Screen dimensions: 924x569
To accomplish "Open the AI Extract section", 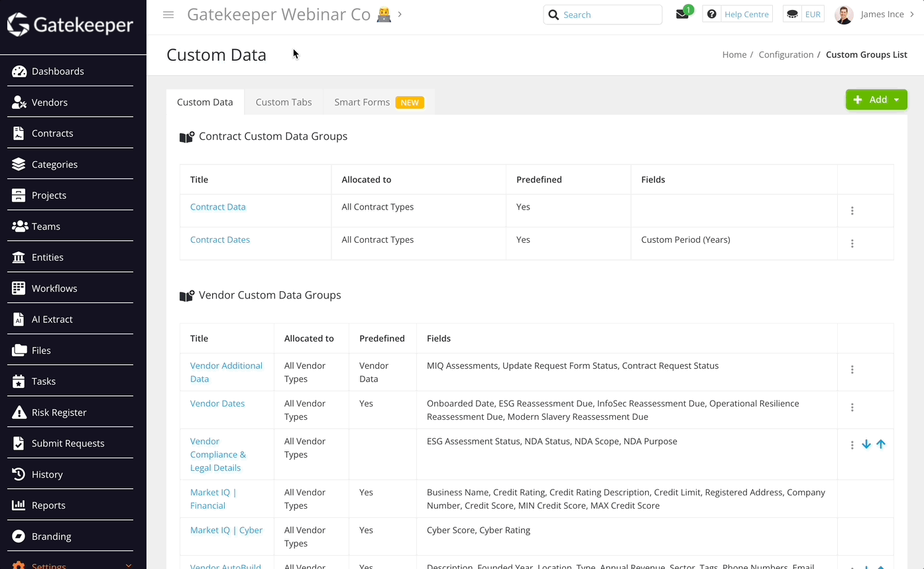I will 18,319.
